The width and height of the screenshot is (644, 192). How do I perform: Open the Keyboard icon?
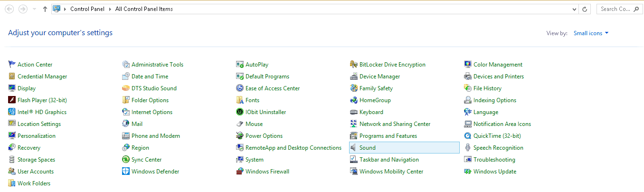point(354,112)
